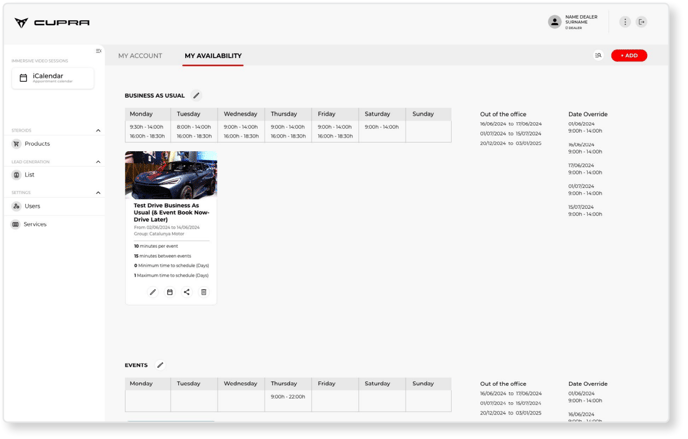Click the pencil icon next to Business As Usual
Image resolution: width=688 pixels, height=439 pixels.
click(196, 96)
